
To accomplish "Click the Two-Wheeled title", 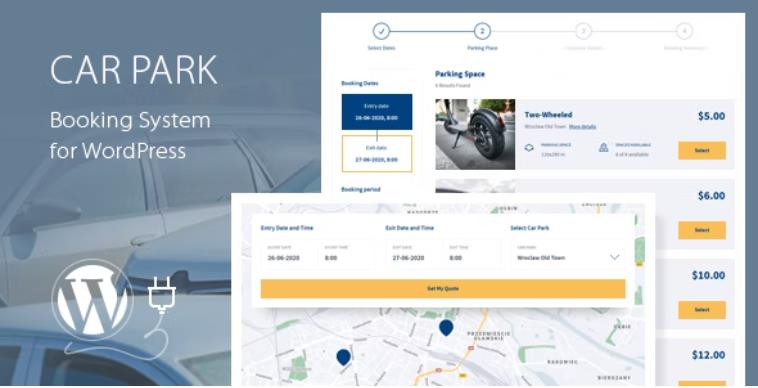I will click(x=548, y=115).
